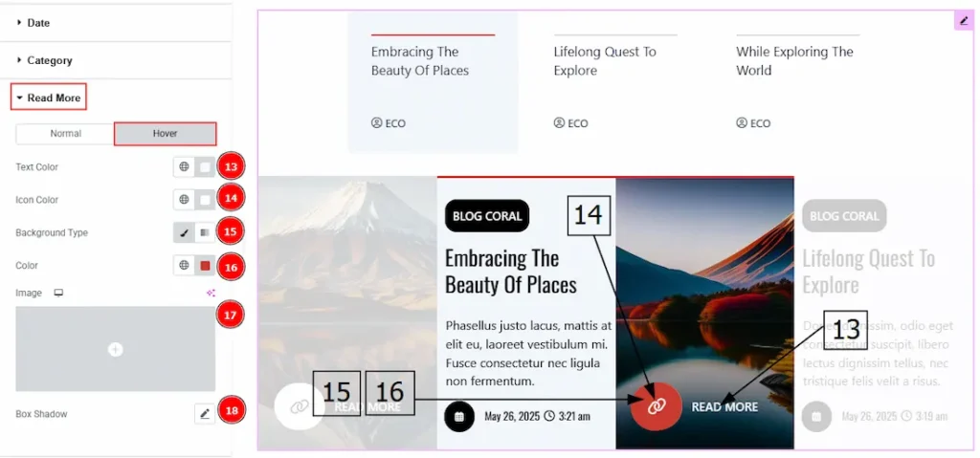This screenshot has height=458, width=980.
Task: Edit Box Shadow with the pencil icon
Action: click(204, 414)
